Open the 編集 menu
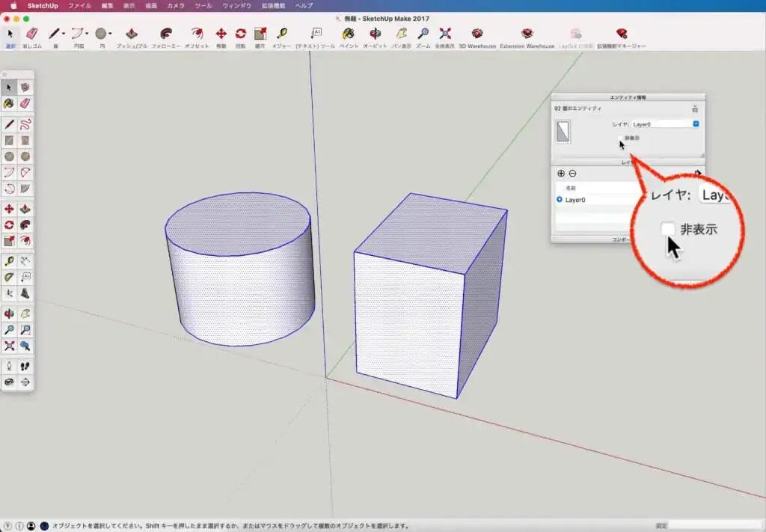This screenshot has height=532, width=766. click(x=107, y=6)
